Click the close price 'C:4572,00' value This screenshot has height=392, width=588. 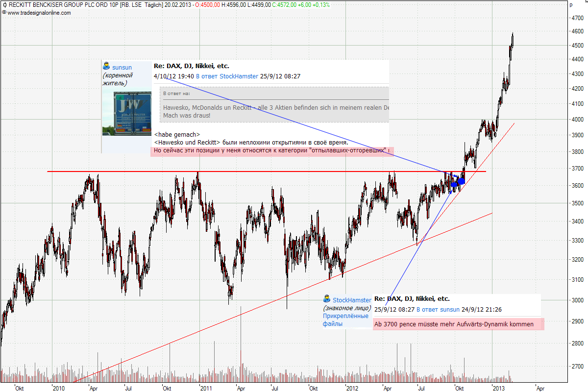tap(285, 5)
